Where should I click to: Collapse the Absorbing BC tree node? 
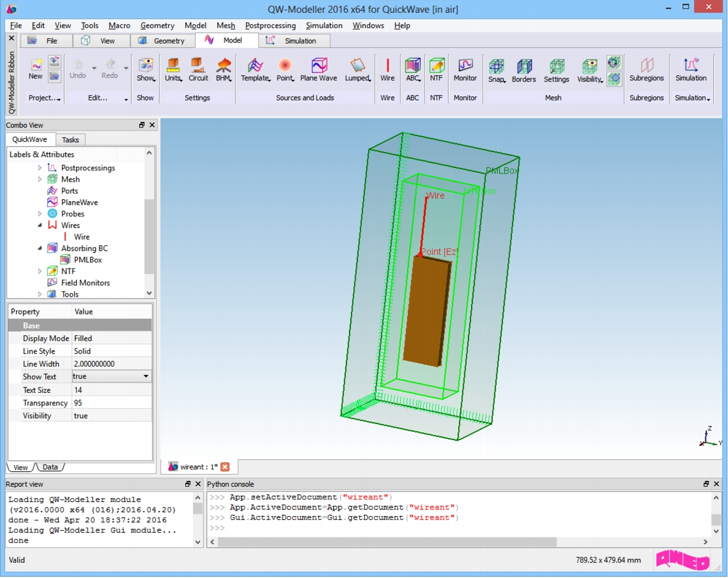coord(40,248)
